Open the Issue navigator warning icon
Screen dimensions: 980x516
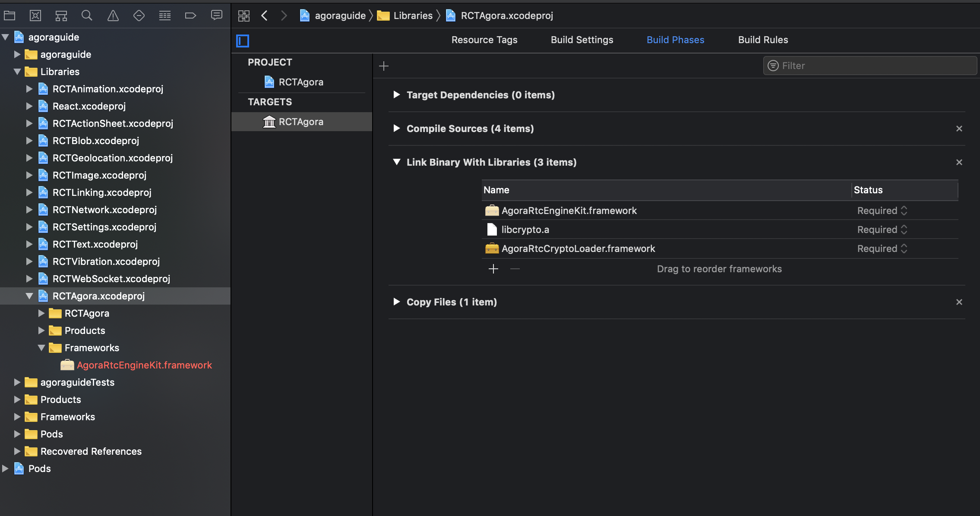[113, 16]
